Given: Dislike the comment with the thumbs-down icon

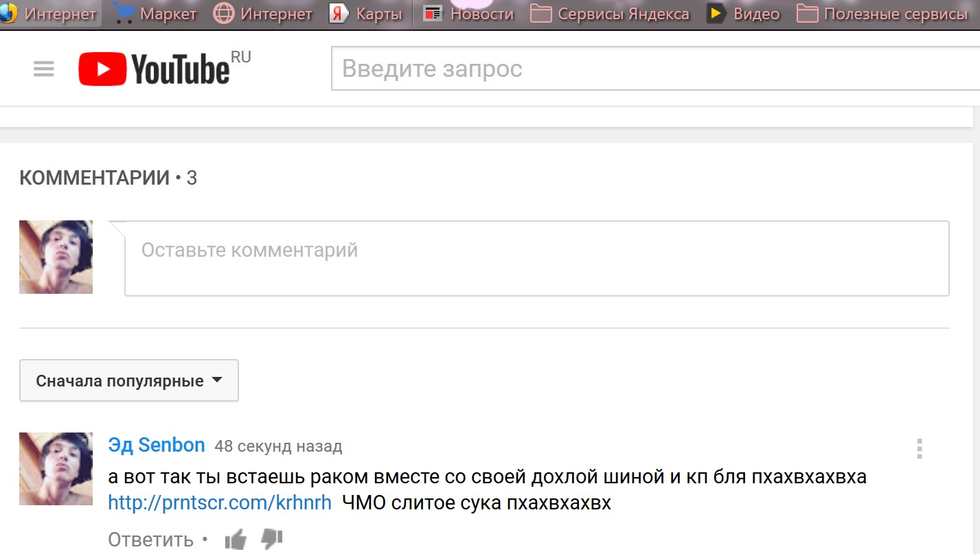Looking at the screenshot, I should pos(273,540).
